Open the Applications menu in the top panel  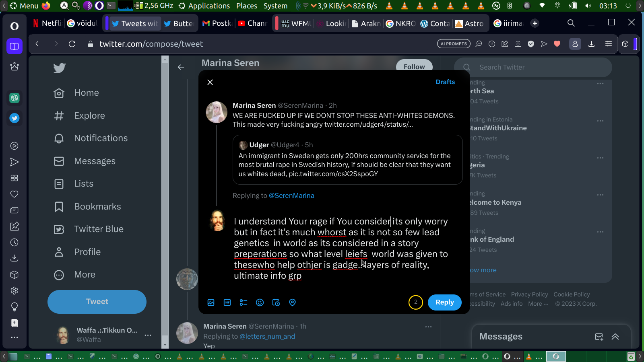[x=204, y=6]
